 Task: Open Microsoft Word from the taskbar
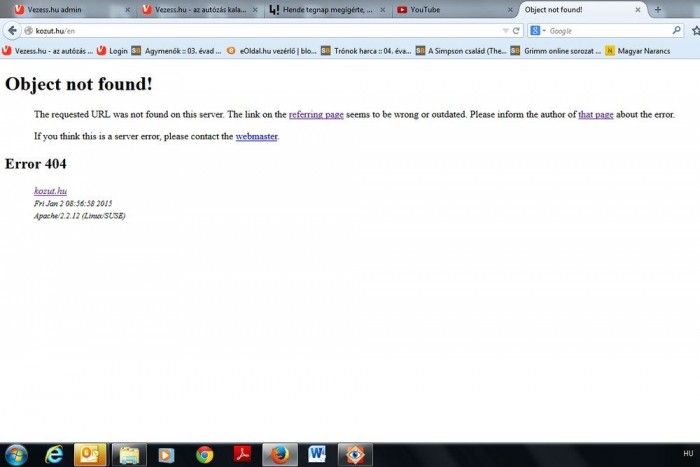317,454
